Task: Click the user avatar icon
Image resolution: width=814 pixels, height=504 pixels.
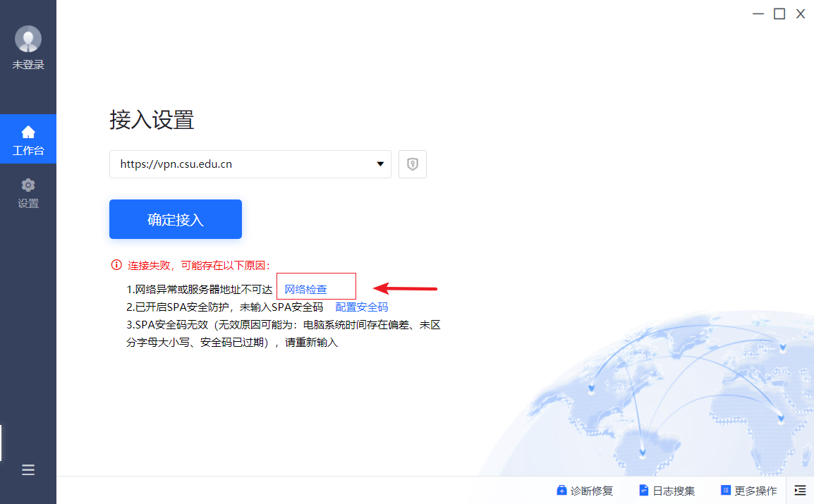Action: [28, 39]
